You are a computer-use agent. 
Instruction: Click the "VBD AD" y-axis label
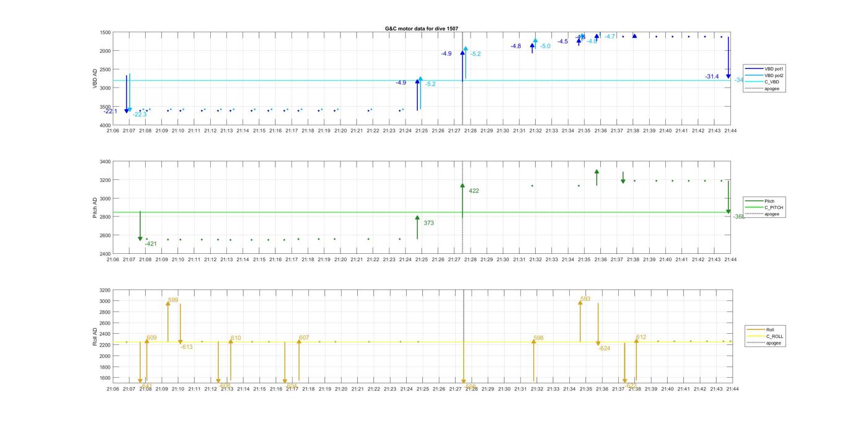click(95, 78)
